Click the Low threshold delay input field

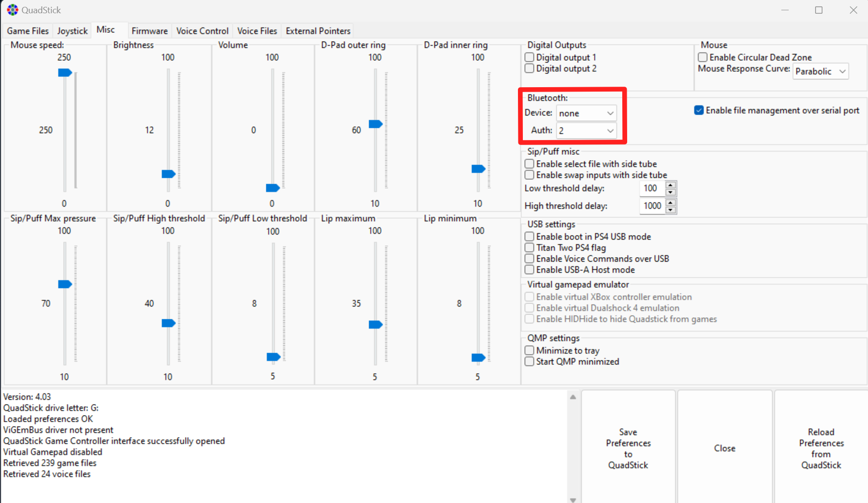[651, 189]
